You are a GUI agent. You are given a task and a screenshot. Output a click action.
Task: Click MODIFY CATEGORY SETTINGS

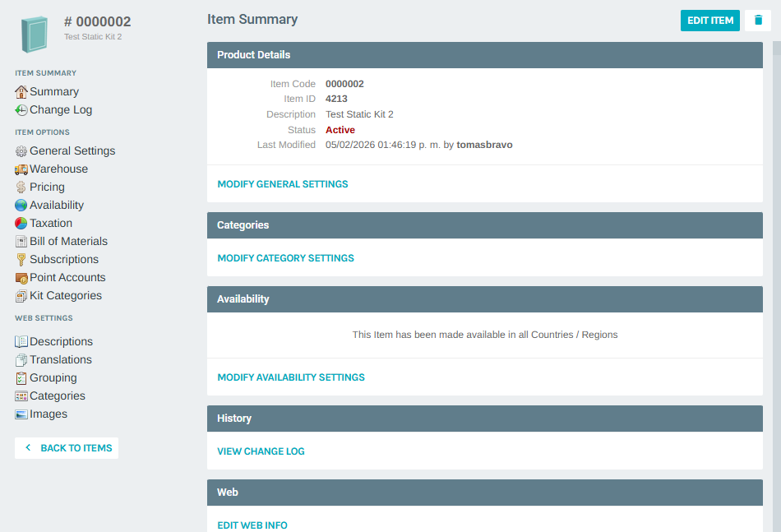click(x=285, y=257)
